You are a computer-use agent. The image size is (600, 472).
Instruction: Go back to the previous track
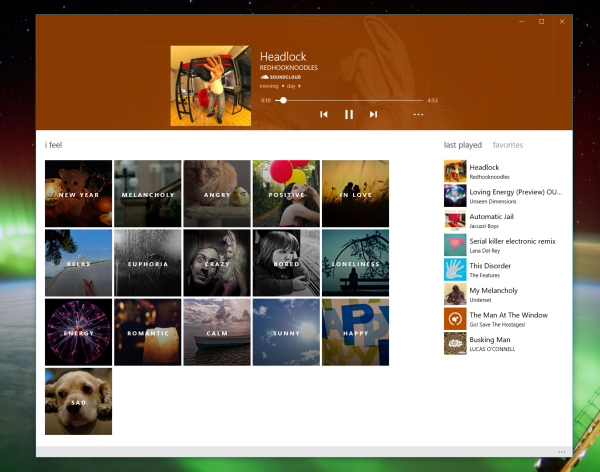(324, 115)
